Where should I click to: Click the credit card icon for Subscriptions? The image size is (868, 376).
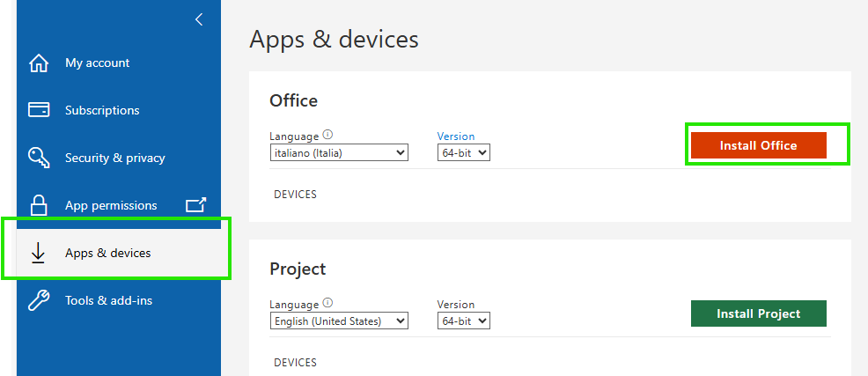[38, 110]
